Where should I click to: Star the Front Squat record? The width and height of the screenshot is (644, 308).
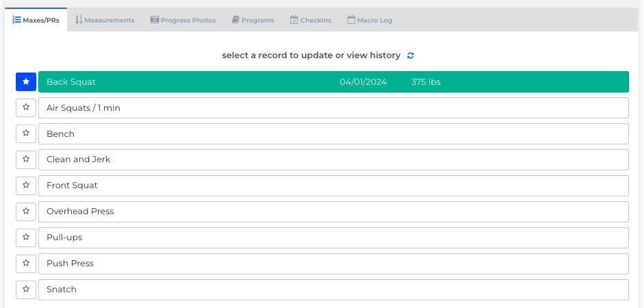click(26, 185)
